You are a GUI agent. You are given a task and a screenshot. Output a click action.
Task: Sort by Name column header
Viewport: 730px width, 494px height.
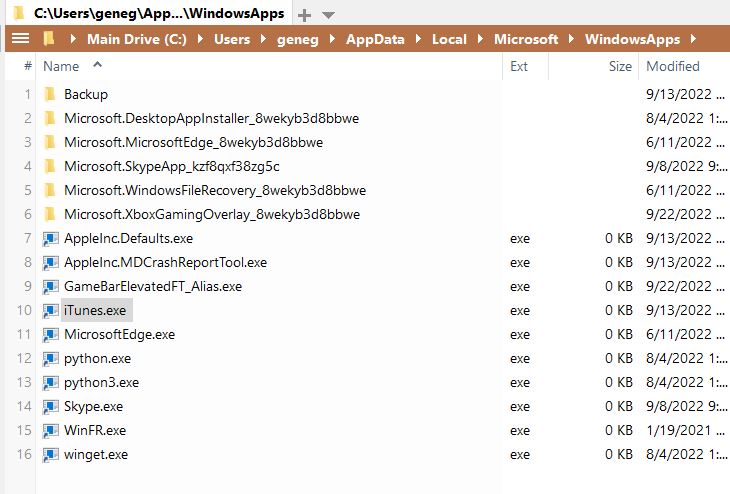point(61,66)
